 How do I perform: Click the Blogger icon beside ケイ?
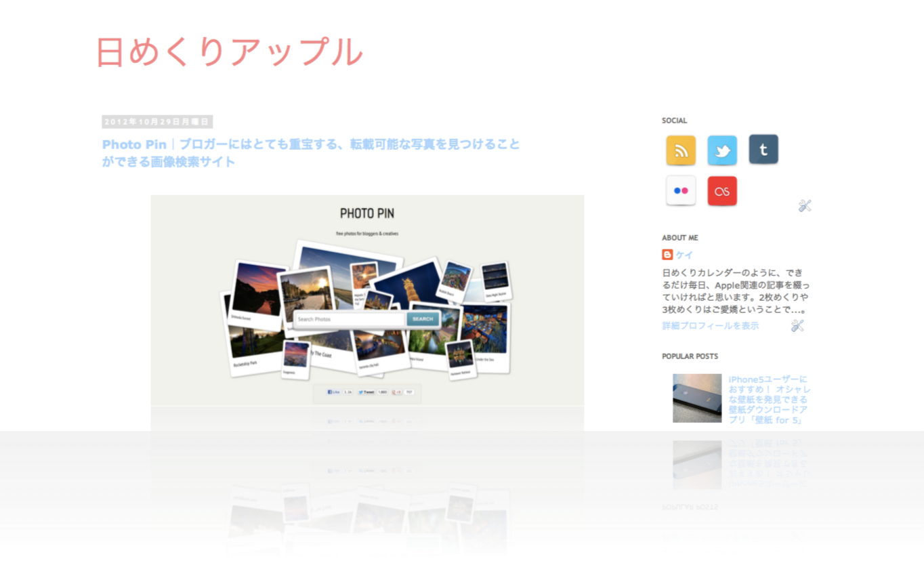coord(667,255)
